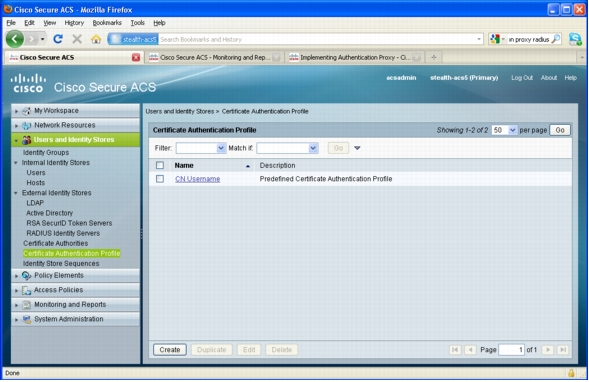
Task: Open the Tools menu
Action: pyautogui.click(x=137, y=23)
